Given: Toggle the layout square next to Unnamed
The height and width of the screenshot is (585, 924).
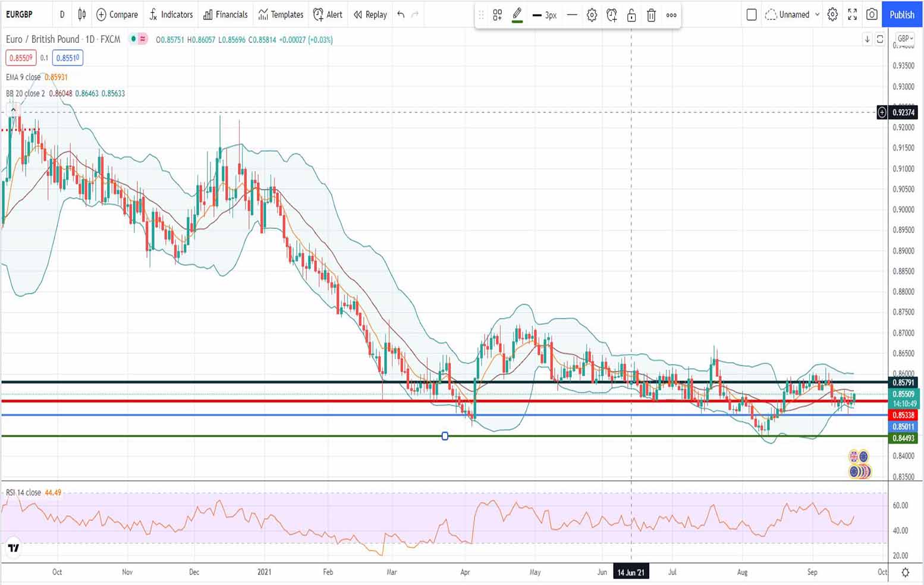Looking at the screenshot, I should (752, 14).
